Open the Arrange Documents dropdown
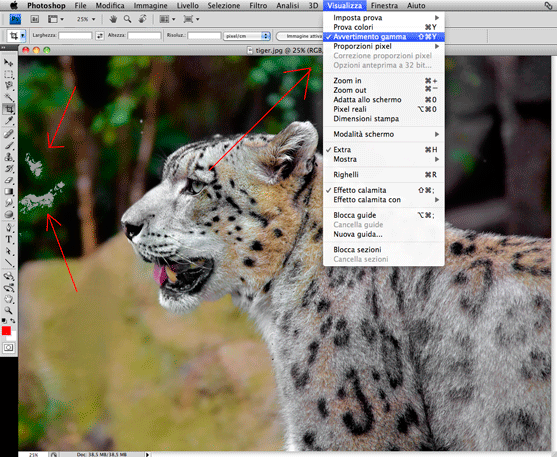Image resolution: width=557 pixels, height=457 pixels. pyautogui.click(x=167, y=19)
